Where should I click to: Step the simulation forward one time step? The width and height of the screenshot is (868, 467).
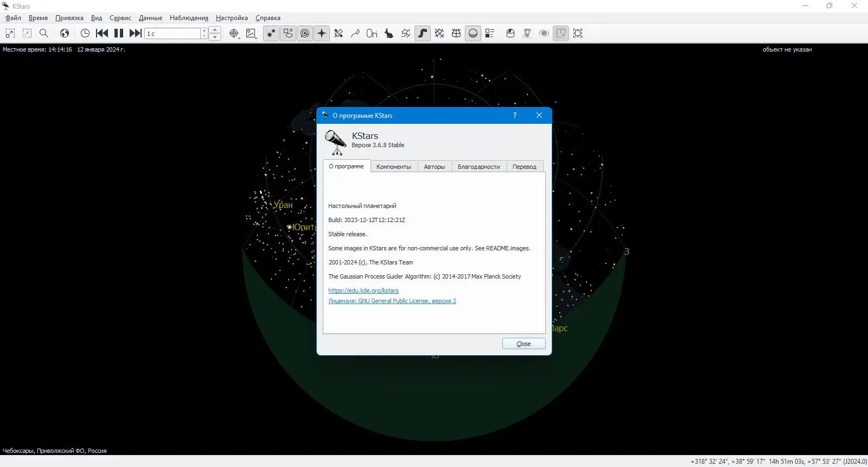tap(136, 33)
